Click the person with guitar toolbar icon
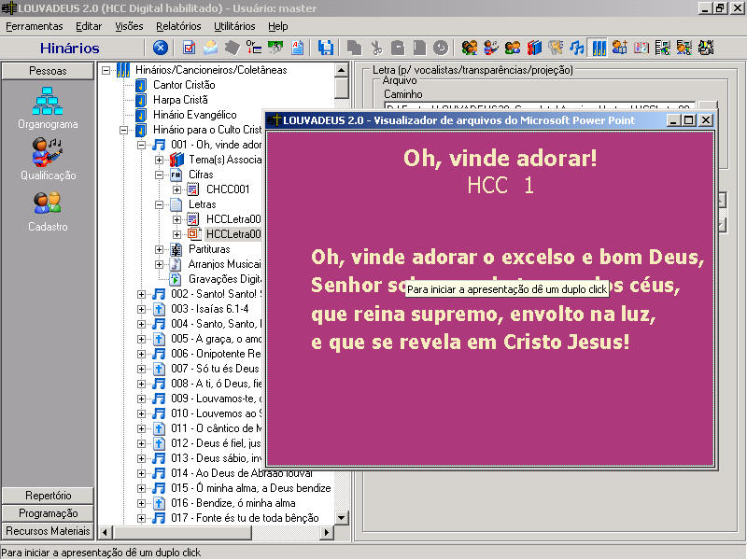The height and width of the screenshot is (560, 747). pos(491,48)
